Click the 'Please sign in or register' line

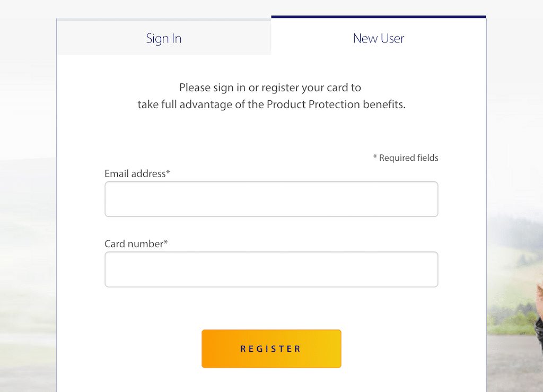click(270, 88)
